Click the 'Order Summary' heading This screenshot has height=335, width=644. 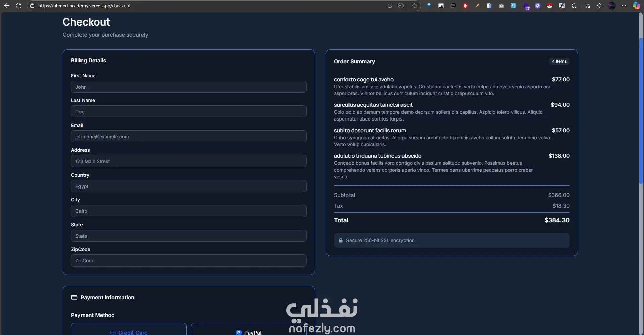click(355, 61)
